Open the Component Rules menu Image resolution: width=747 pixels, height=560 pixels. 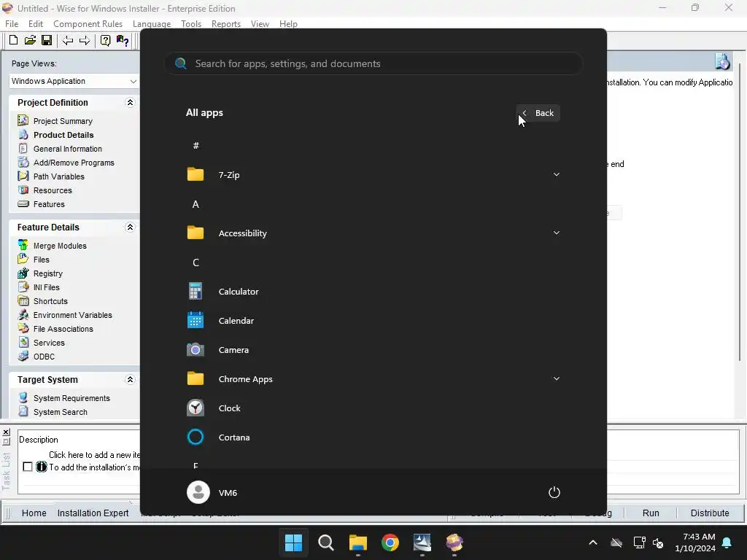click(x=88, y=24)
